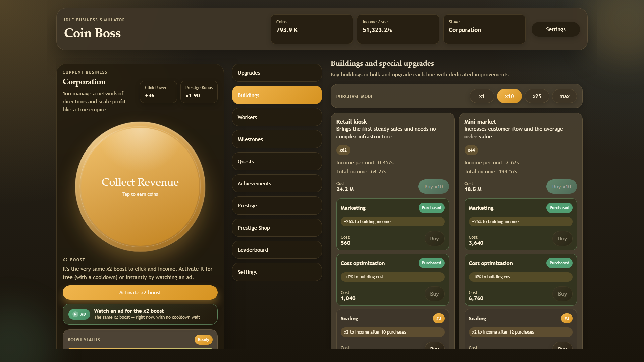The height and width of the screenshot is (362, 644).
Task: Click the Income / sec 51,323.2/s card
Action: (x=398, y=29)
